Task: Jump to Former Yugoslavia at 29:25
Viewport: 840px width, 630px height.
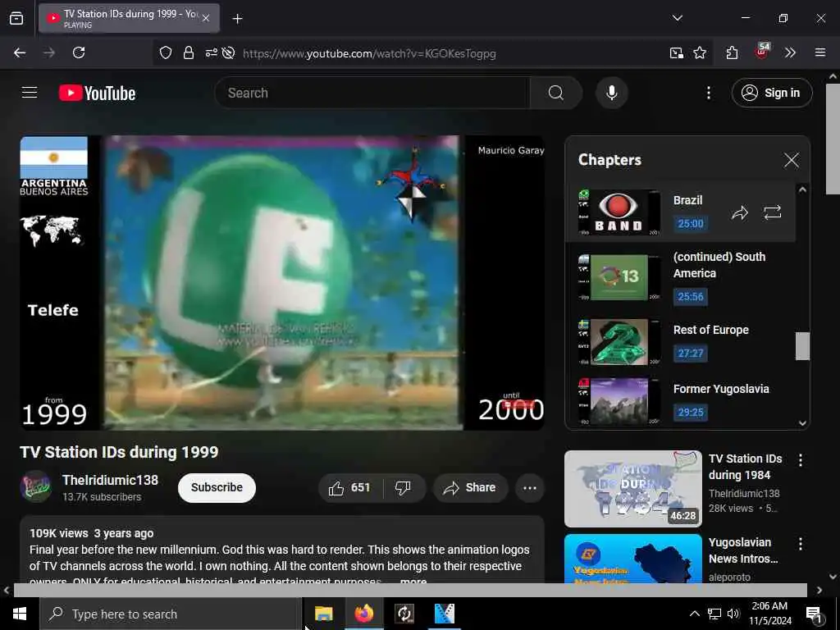Action: [690, 412]
